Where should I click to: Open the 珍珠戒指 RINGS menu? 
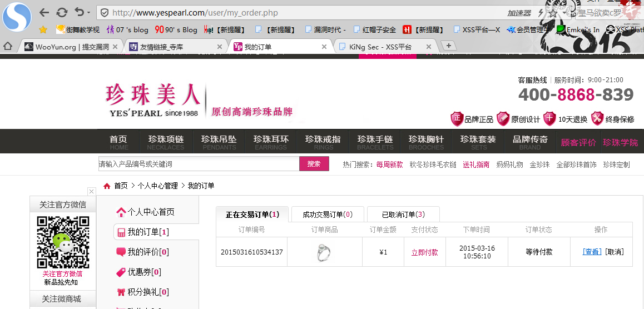click(323, 142)
